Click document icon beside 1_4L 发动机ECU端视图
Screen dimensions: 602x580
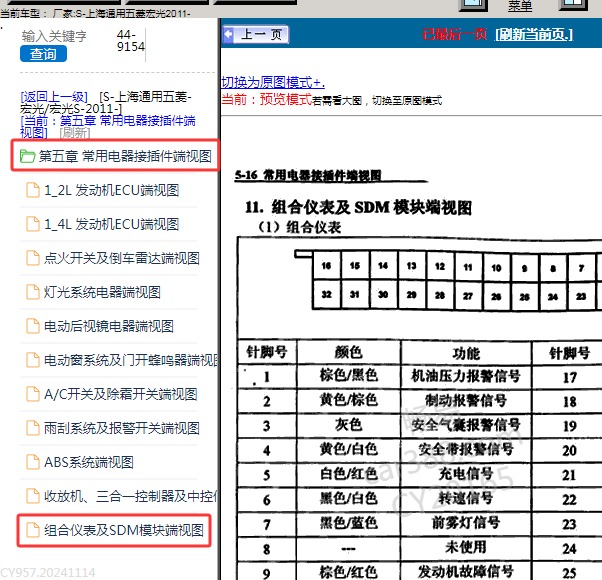coord(33,224)
